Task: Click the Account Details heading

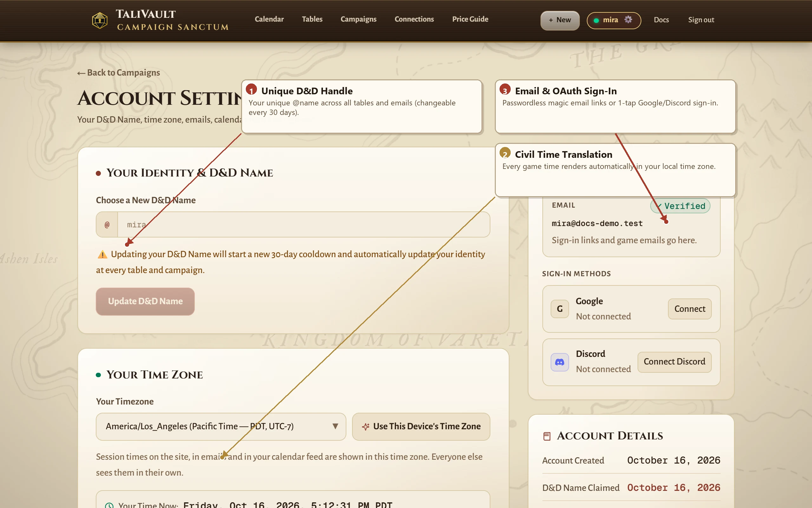Action: 610,436
